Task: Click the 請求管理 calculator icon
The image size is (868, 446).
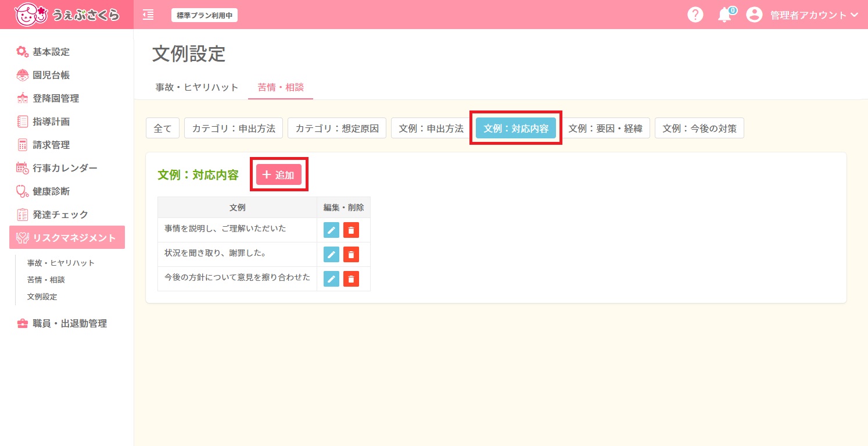Action: [x=22, y=145]
